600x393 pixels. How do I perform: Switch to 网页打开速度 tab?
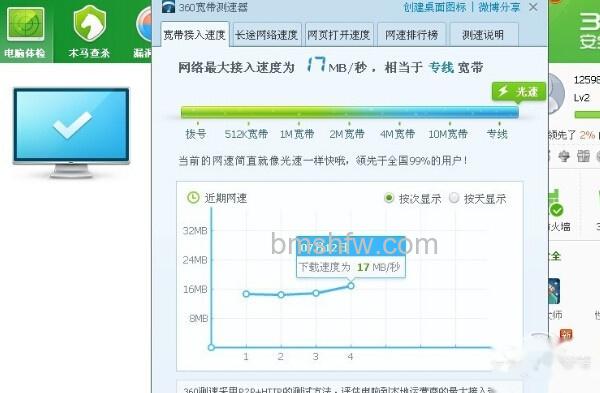point(339,35)
